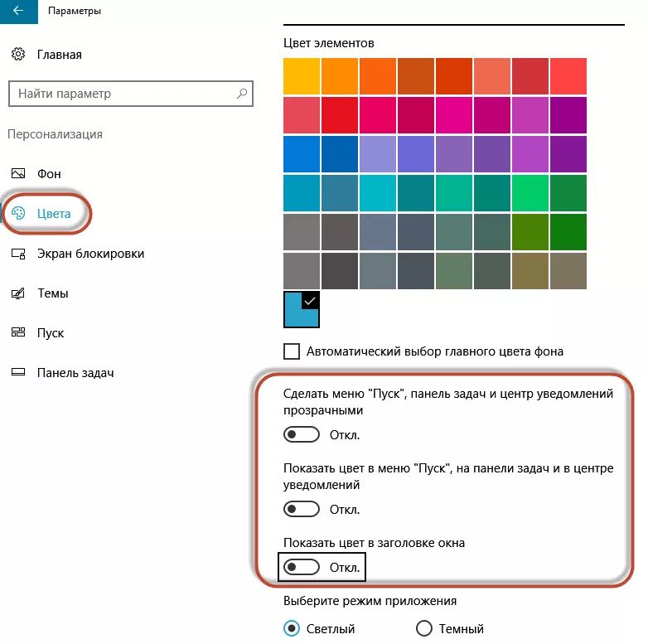Click the search magnifier icon
648x644 pixels.
pyautogui.click(x=242, y=94)
